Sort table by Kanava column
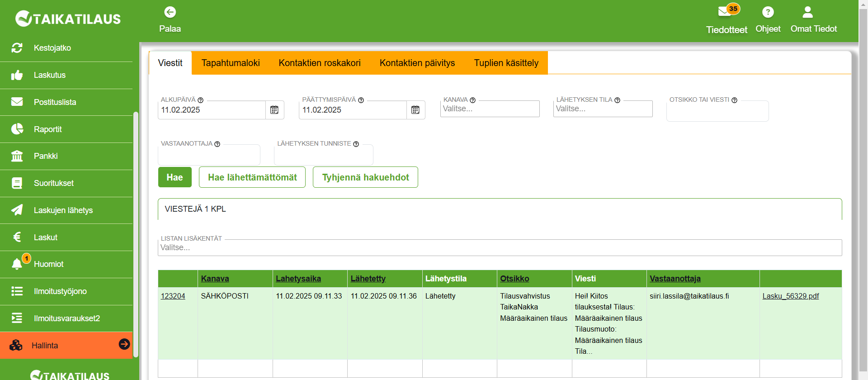Image resolution: width=868 pixels, height=380 pixels. [x=215, y=279]
